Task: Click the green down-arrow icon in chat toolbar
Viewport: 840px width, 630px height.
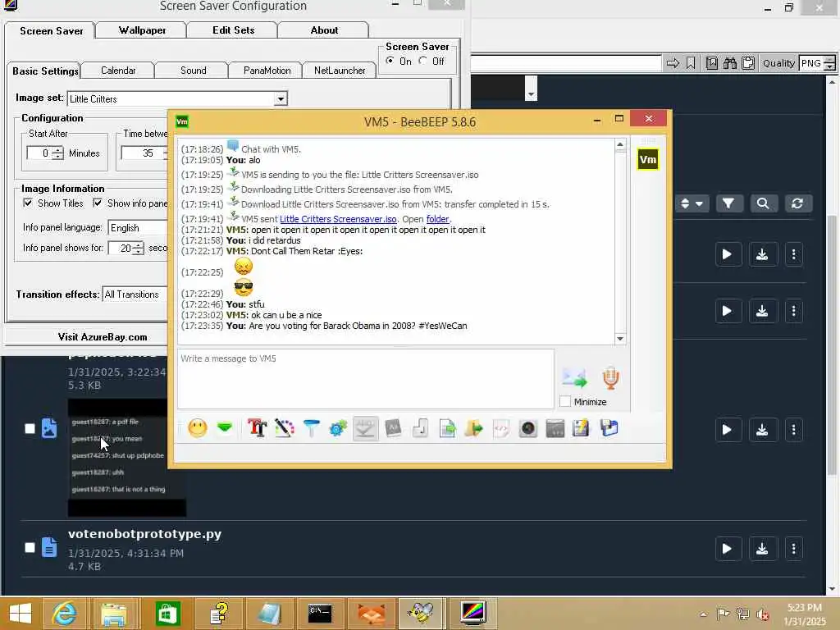Action: (x=225, y=427)
